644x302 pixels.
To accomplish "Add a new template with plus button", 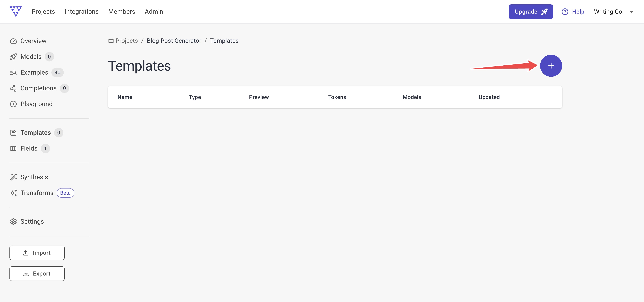I will pyautogui.click(x=551, y=66).
